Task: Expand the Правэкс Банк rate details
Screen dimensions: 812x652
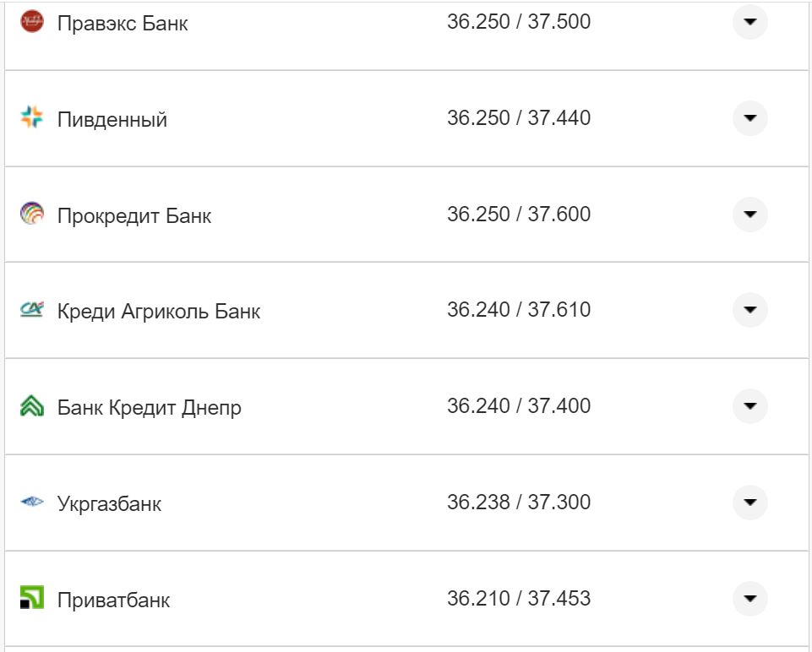Action: (749, 21)
